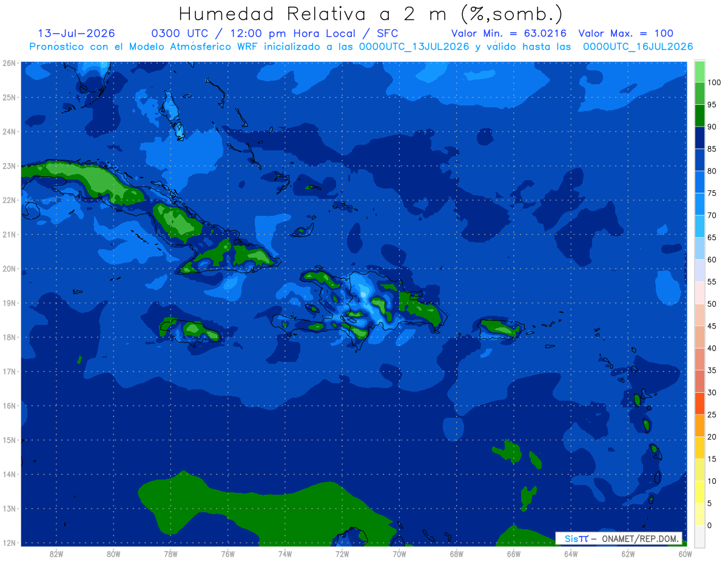Select the date text '13-Jul-2026'
728x562 pixels.
coord(76,33)
